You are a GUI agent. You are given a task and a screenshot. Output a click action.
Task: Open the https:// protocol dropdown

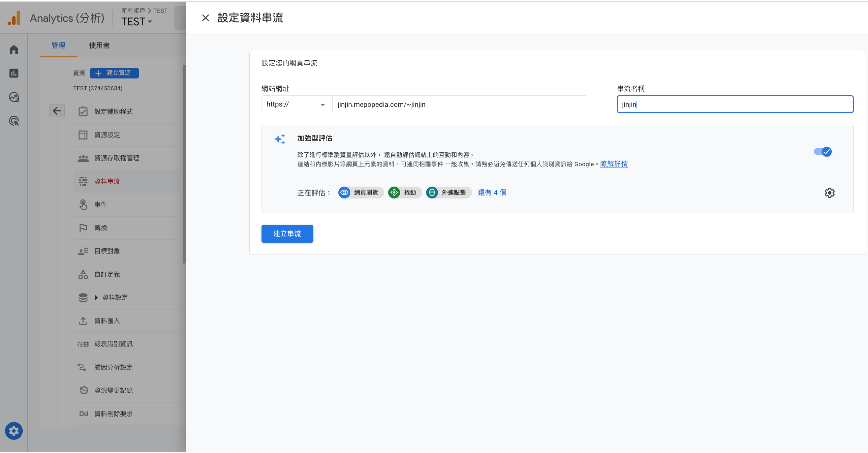click(296, 105)
